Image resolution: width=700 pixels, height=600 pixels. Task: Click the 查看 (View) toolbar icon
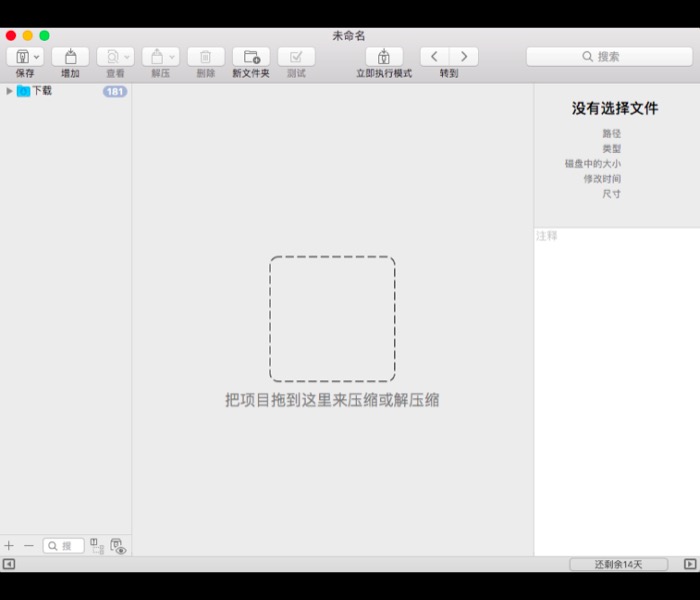(x=110, y=57)
